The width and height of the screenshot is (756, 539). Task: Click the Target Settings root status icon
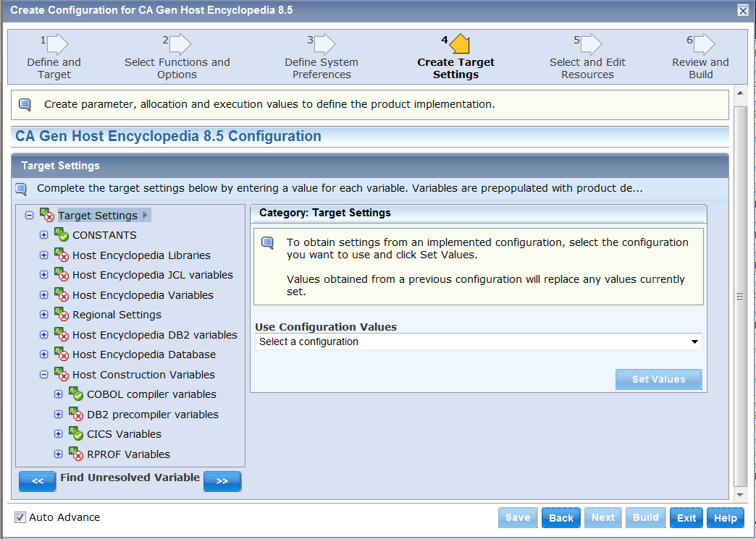point(47,215)
